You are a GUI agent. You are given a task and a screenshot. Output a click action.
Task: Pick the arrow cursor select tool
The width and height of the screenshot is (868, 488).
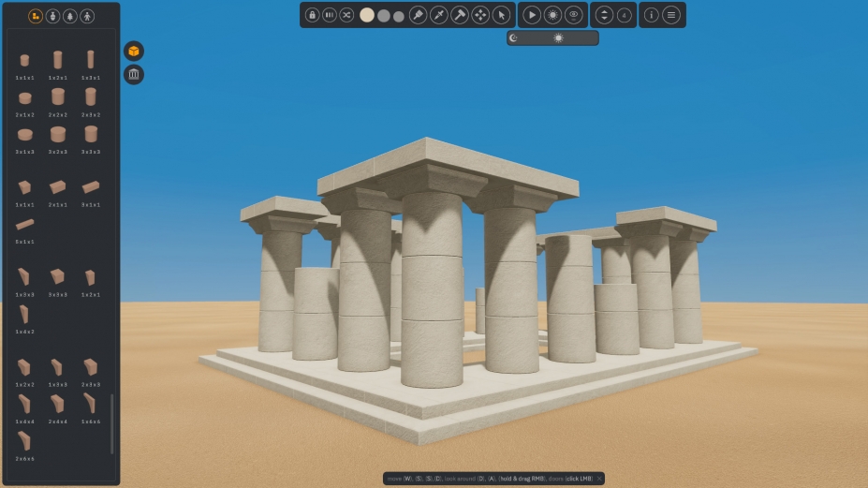(x=501, y=15)
